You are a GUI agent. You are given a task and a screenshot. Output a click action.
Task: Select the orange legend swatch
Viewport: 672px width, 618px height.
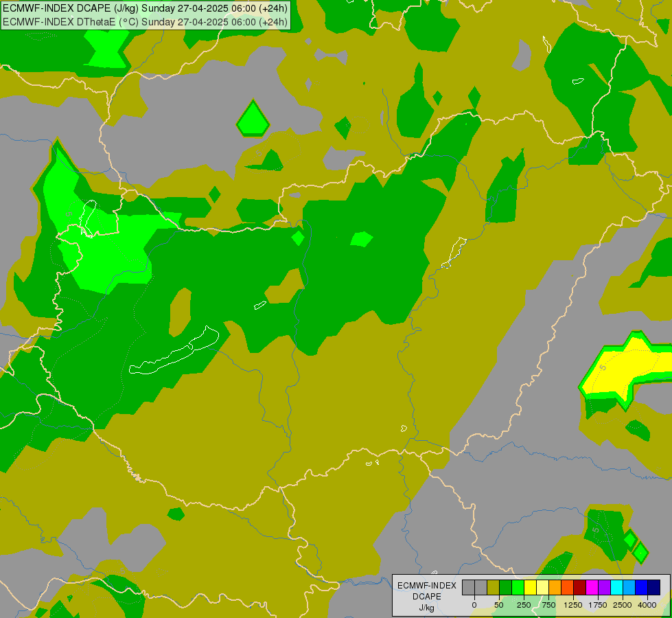[x=555, y=588]
